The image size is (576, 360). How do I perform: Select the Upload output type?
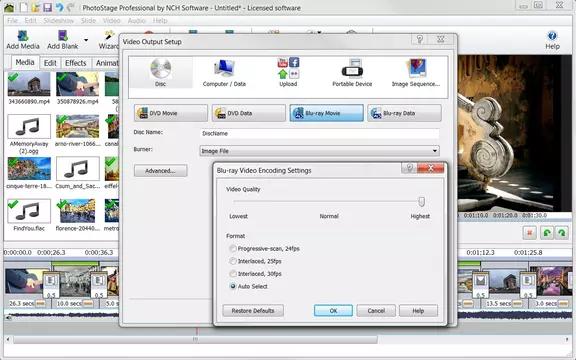(x=288, y=72)
